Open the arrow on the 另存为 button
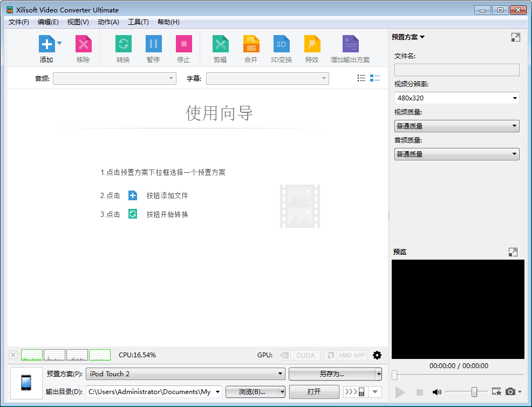Image resolution: width=532 pixels, height=407 pixels. tap(379, 374)
